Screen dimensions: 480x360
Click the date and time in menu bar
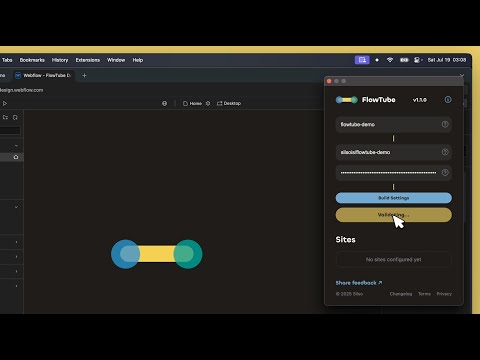[447, 60]
